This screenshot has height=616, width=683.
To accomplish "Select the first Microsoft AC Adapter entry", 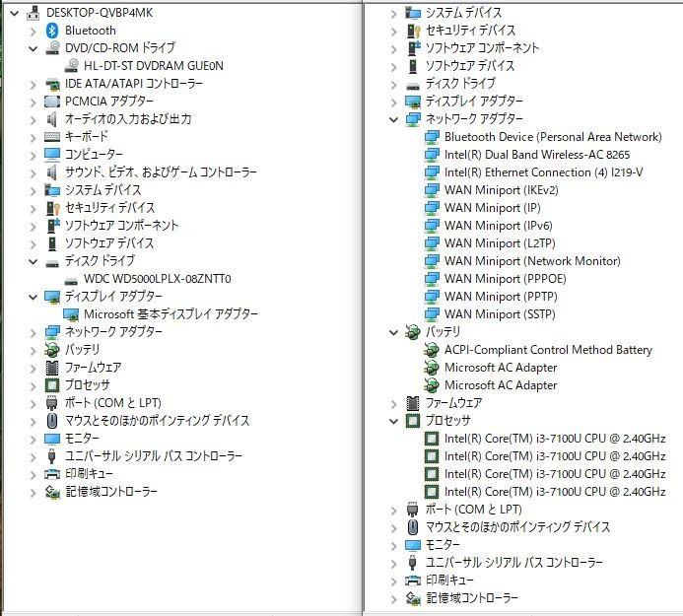I will point(501,368).
